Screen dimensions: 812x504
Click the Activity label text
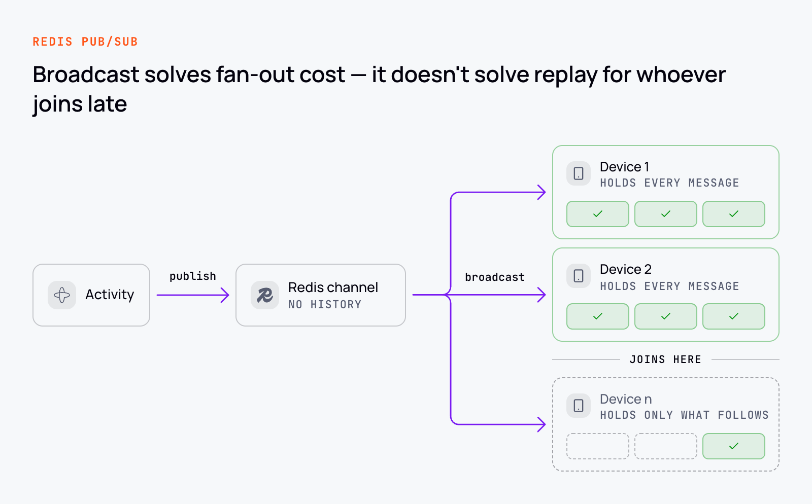pyautogui.click(x=110, y=295)
